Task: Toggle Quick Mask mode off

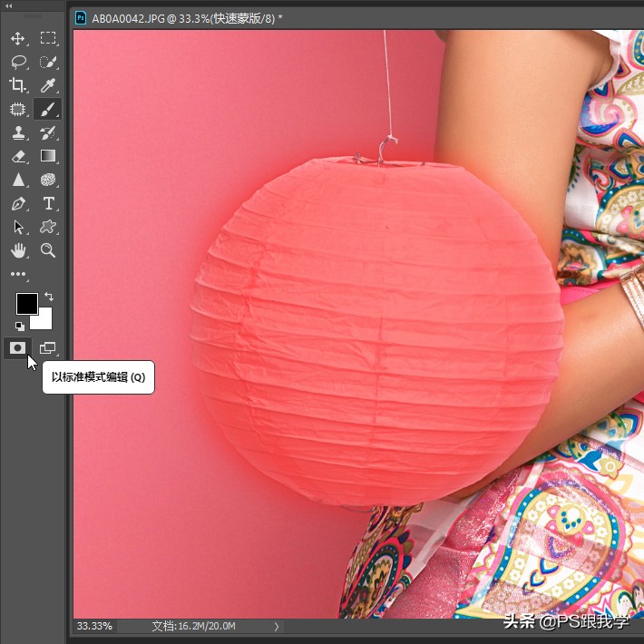Action: pyautogui.click(x=18, y=347)
